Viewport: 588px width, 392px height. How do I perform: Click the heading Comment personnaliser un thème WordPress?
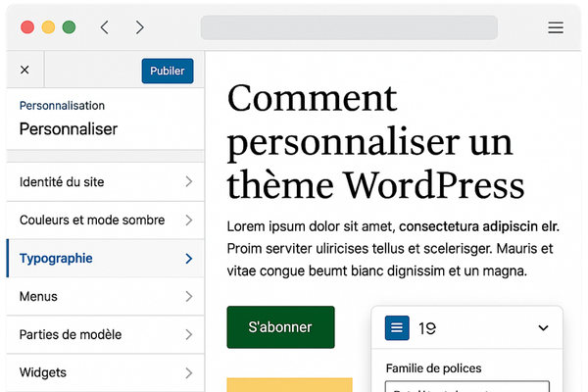tap(375, 141)
